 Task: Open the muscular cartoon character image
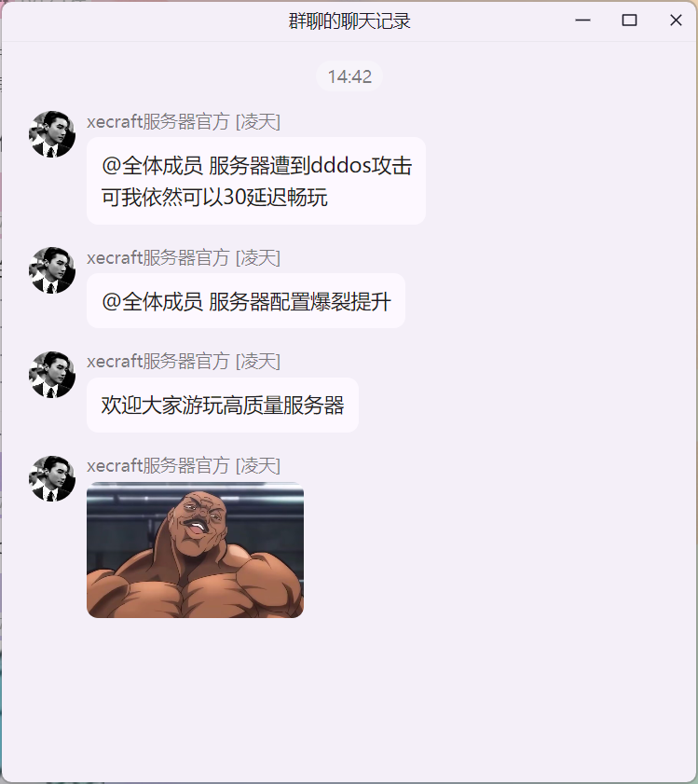coord(195,549)
